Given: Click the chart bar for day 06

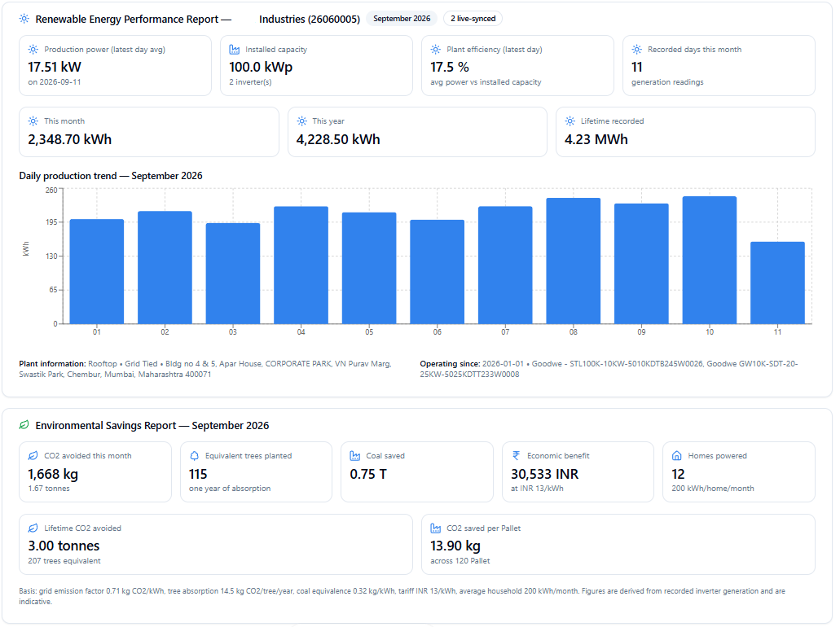Looking at the screenshot, I should [438, 272].
